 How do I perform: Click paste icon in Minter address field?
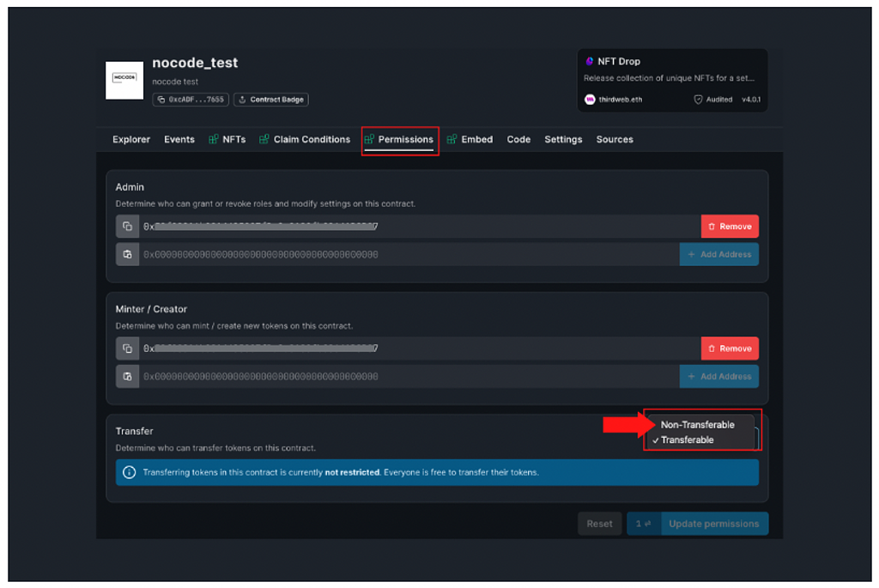[127, 377]
